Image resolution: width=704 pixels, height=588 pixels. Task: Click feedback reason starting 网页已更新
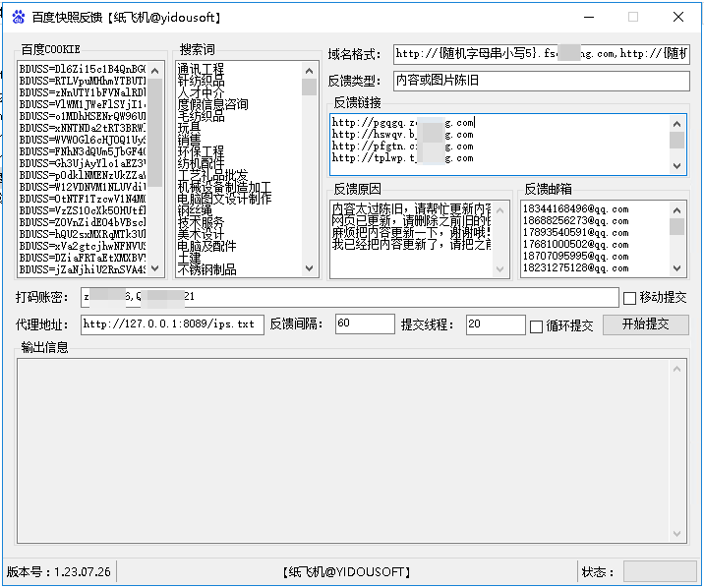(x=411, y=220)
